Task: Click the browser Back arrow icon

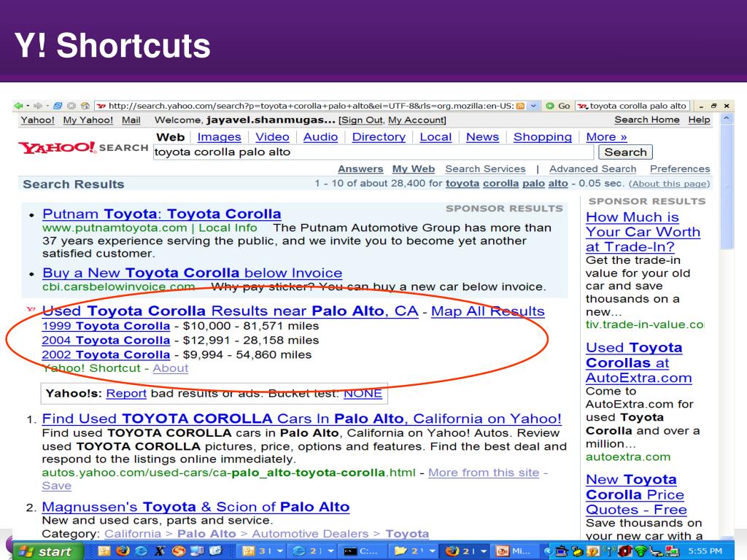Action: tap(18, 106)
